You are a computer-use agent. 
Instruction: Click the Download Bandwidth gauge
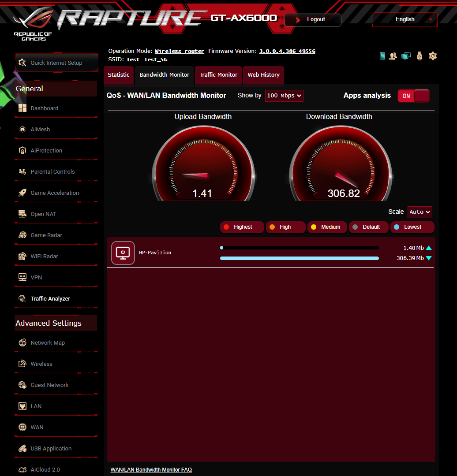click(340, 164)
